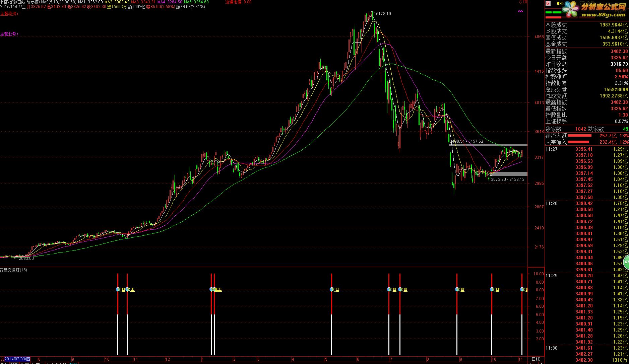The height and width of the screenshot is (364, 629).
Task: Click the MA3: 3343.31 moving average label
Action: 143,2
